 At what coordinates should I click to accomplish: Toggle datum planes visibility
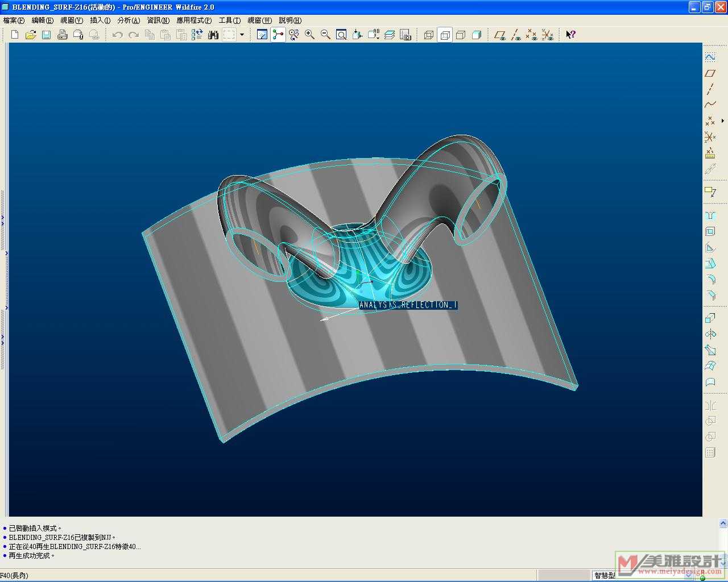[500, 35]
